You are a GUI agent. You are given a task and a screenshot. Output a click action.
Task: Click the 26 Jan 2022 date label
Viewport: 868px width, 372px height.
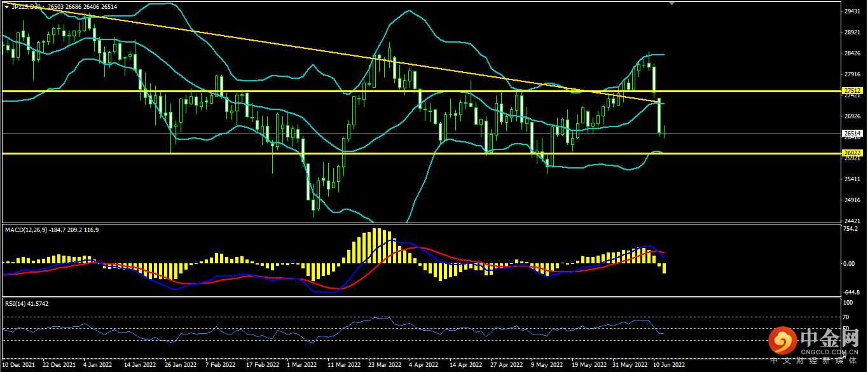(x=180, y=366)
